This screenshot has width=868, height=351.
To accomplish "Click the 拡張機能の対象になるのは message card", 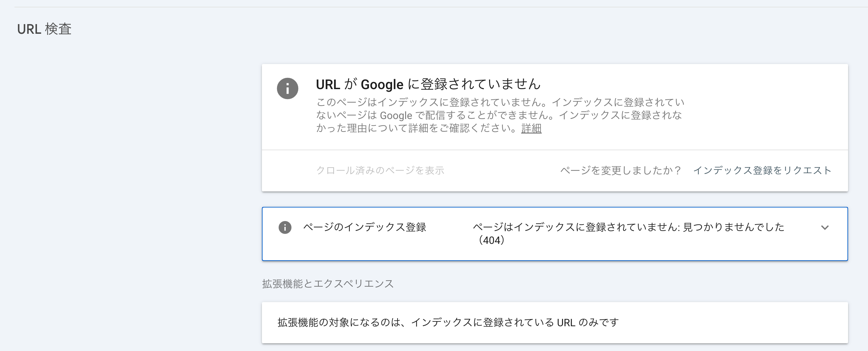I will [x=555, y=323].
